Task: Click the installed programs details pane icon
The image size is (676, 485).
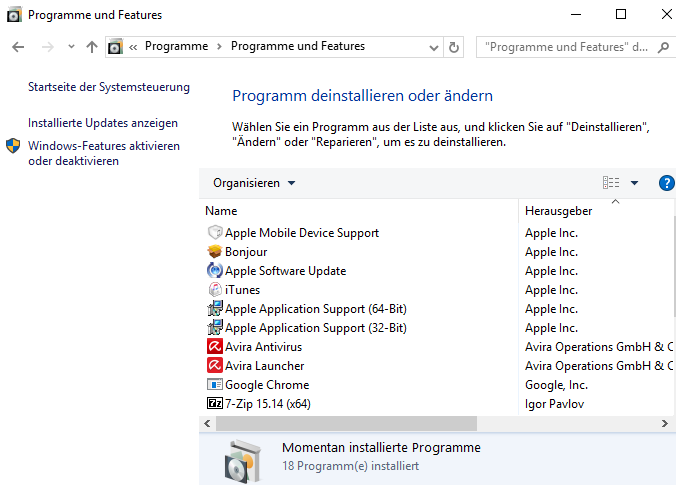Action: pos(243,462)
